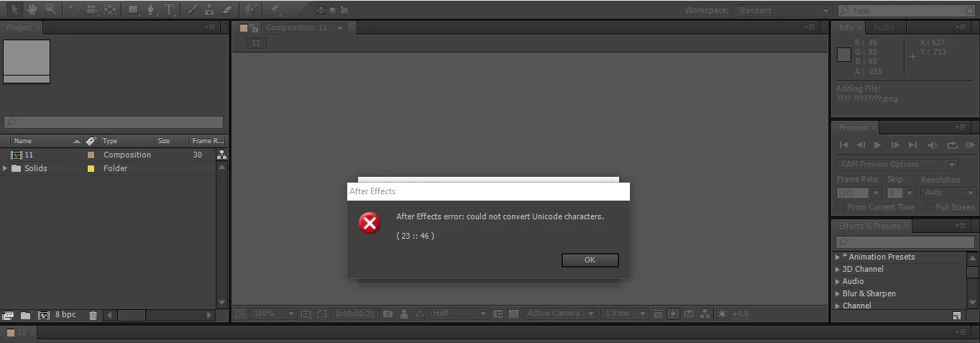Viewport: 980px width, 343px height.
Task: Select the Clone Stamp tool
Action: tap(209, 9)
